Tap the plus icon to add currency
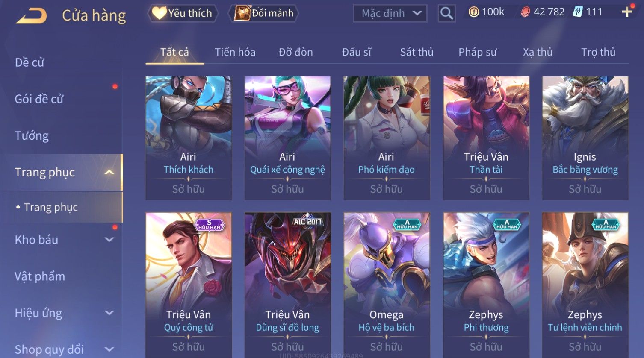This screenshot has height=358, width=644. click(627, 12)
